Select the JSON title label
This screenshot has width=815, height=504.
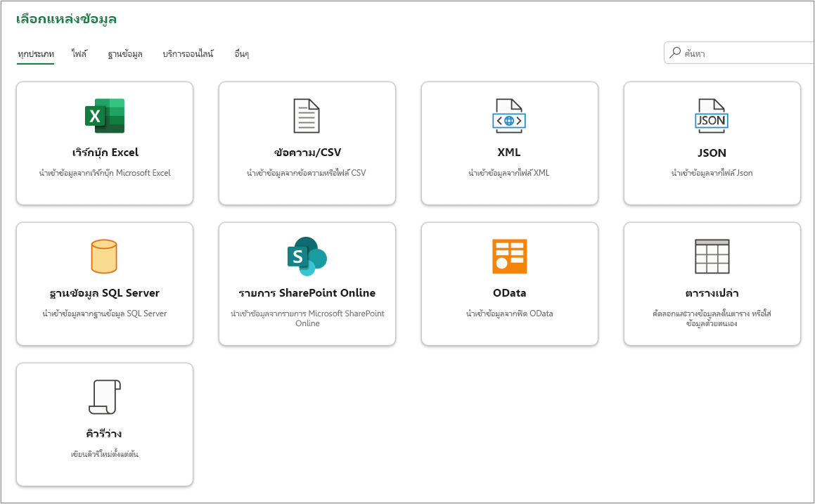(712, 153)
